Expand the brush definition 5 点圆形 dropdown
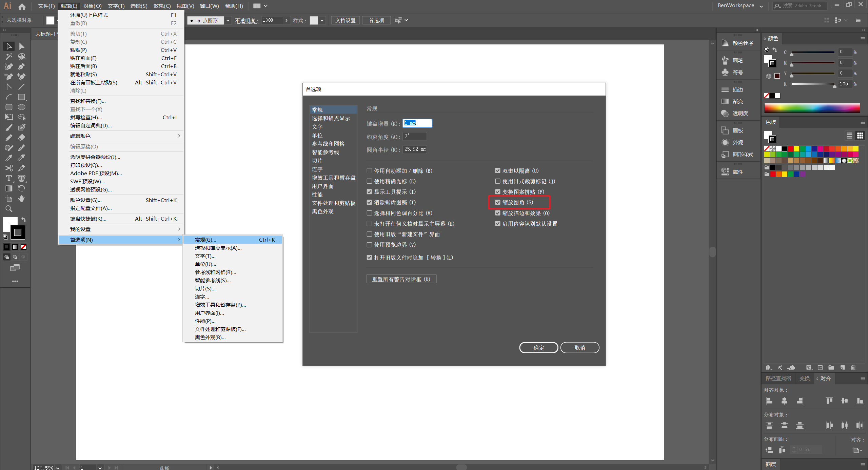Viewport: 868px width, 470px height. pyautogui.click(x=228, y=20)
